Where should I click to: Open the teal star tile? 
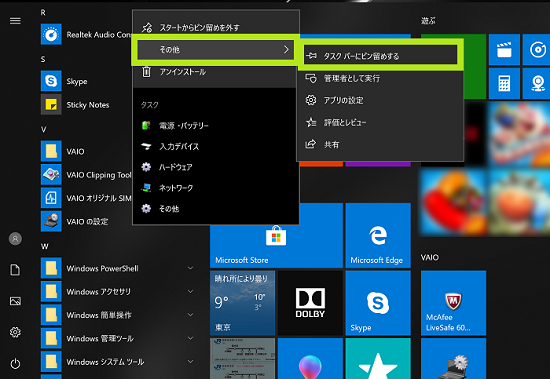pos(378,359)
